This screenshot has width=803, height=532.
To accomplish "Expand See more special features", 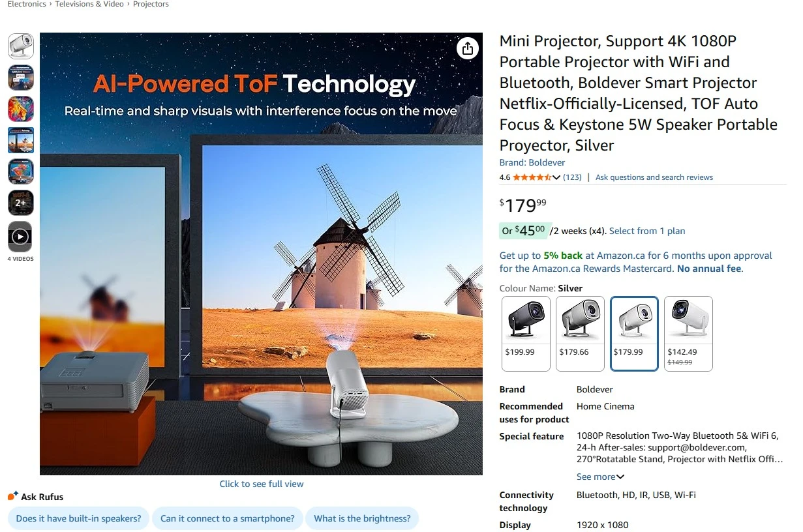I will (600, 477).
